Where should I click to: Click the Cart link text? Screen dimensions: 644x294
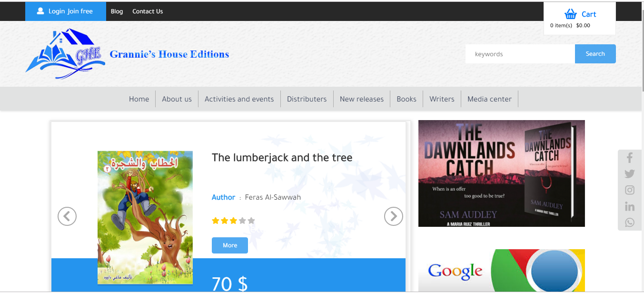(589, 14)
